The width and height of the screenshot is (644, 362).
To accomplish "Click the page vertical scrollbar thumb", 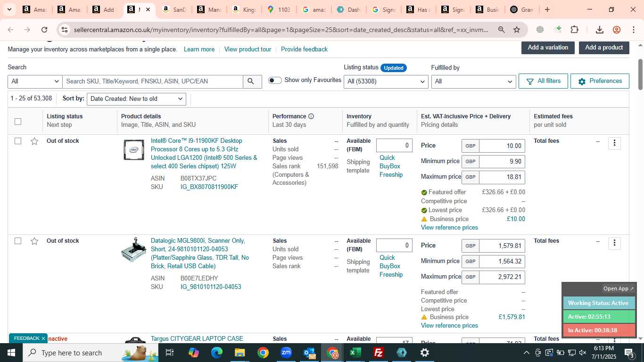I will tap(640, 74).
